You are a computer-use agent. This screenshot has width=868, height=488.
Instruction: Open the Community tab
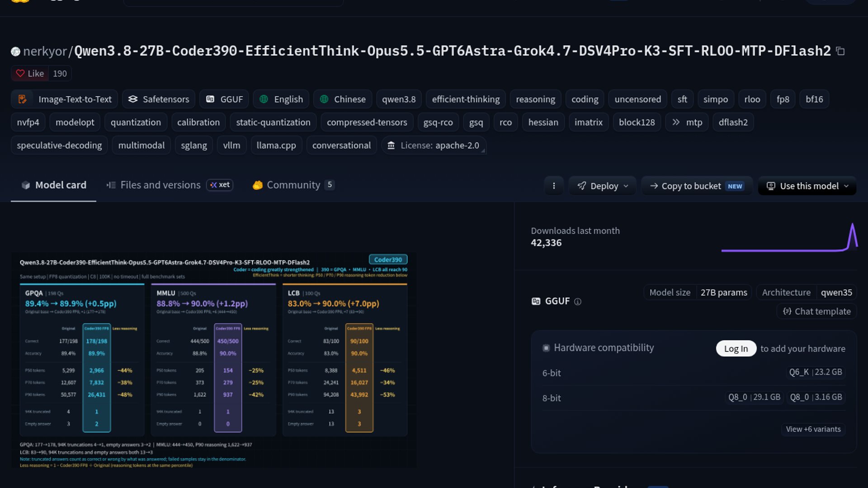293,185
